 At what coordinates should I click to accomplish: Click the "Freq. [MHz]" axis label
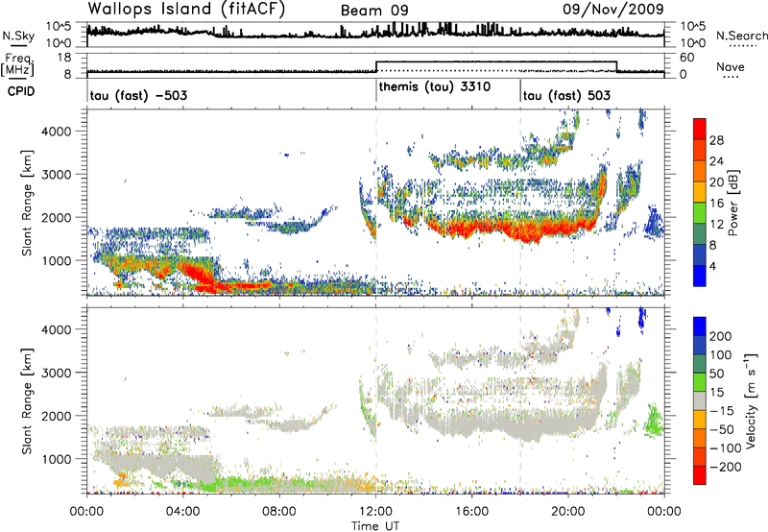17,65
